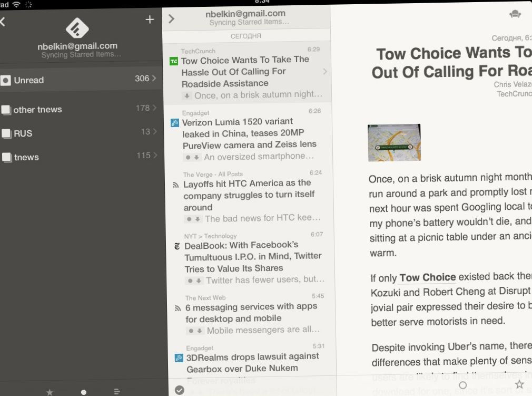Click RSS icon beside 6 messaging services
Screen dimensions: 532x396
coord(178,308)
